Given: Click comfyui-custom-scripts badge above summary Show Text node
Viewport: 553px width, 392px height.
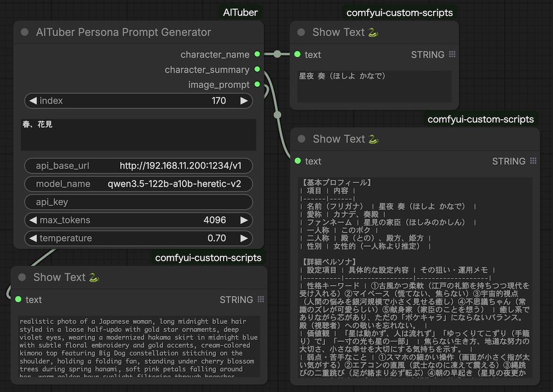Looking at the screenshot, I should 480,119.
